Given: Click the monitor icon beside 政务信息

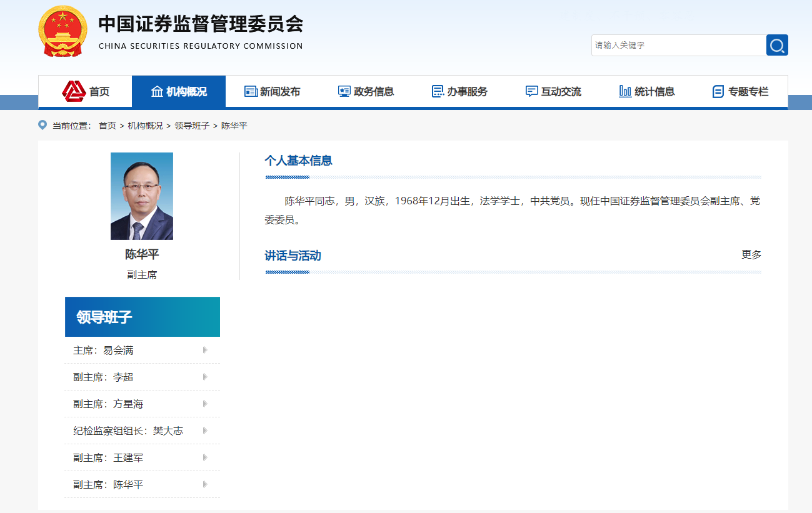Looking at the screenshot, I should (x=344, y=92).
